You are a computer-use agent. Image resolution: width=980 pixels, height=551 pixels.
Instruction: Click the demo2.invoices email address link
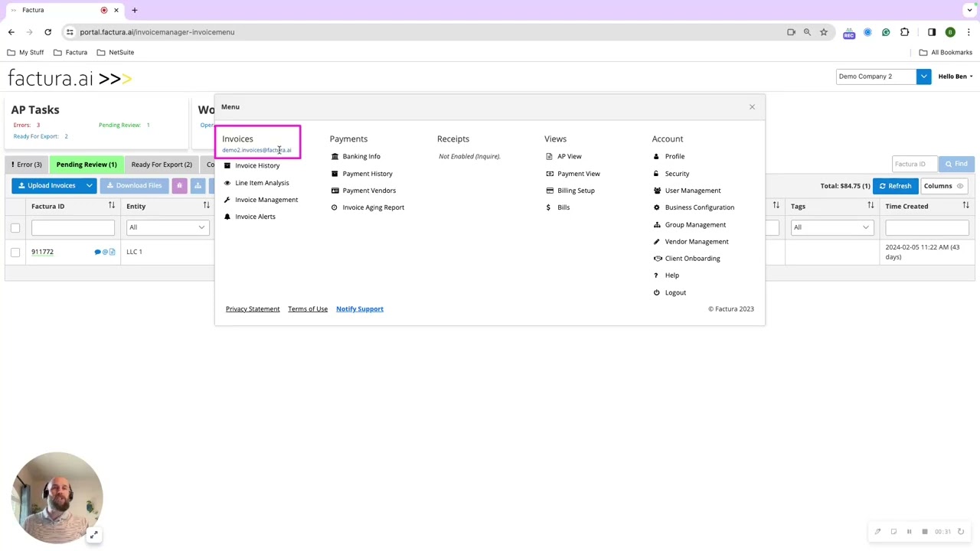click(256, 150)
